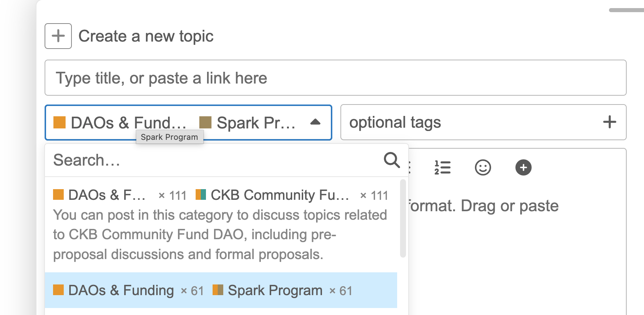Image resolution: width=644 pixels, height=315 pixels.
Task: Select DAOs & Funding / Spark Program option
Action: point(221,290)
